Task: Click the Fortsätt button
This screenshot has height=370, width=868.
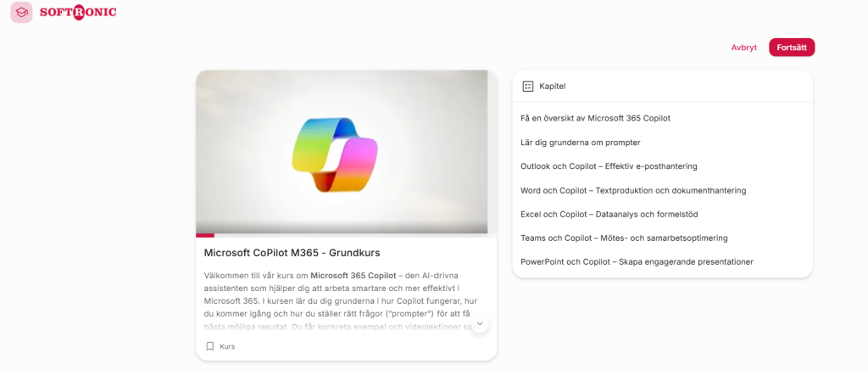Action: pyautogui.click(x=792, y=48)
